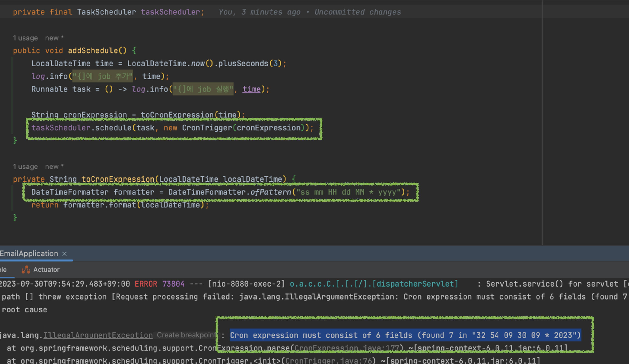Open the IllegalArgumentException link in stack trace
The height and width of the screenshot is (364, 629).
click(x=98, y=335)
